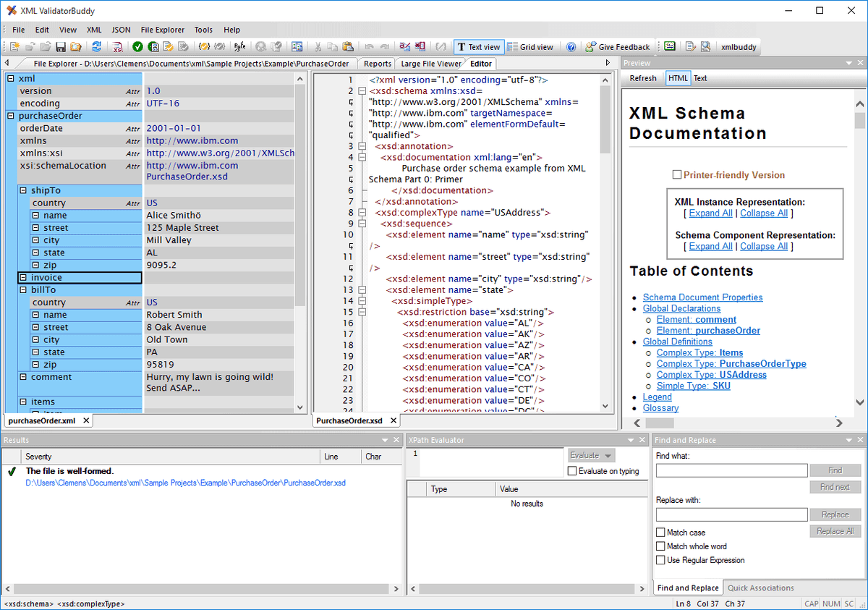Click the Undo arrow toolbar icon
This screenshot has height=610, width=868.
(x=369, y=47)
